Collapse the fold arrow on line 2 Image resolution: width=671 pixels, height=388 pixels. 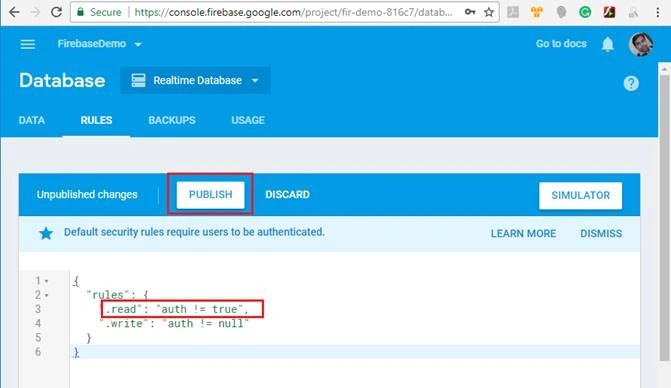[47, 295]
